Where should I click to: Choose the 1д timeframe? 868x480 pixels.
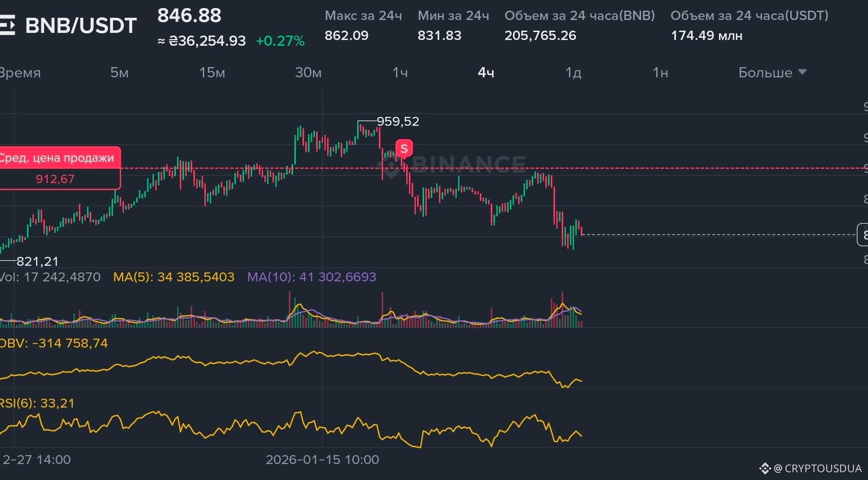(573, 72)
